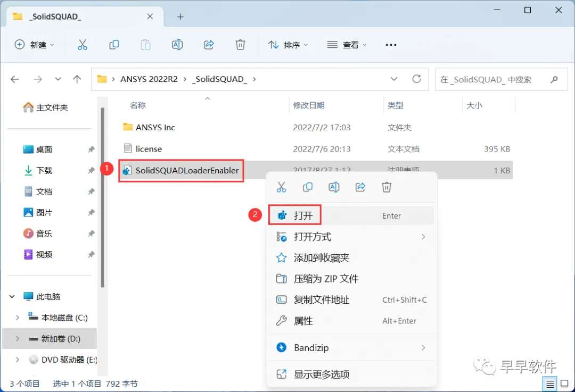Expand 新加卷 (D:) in the sidebar
The width and height of the screenshot is (575, 392).
coord(17,339)
